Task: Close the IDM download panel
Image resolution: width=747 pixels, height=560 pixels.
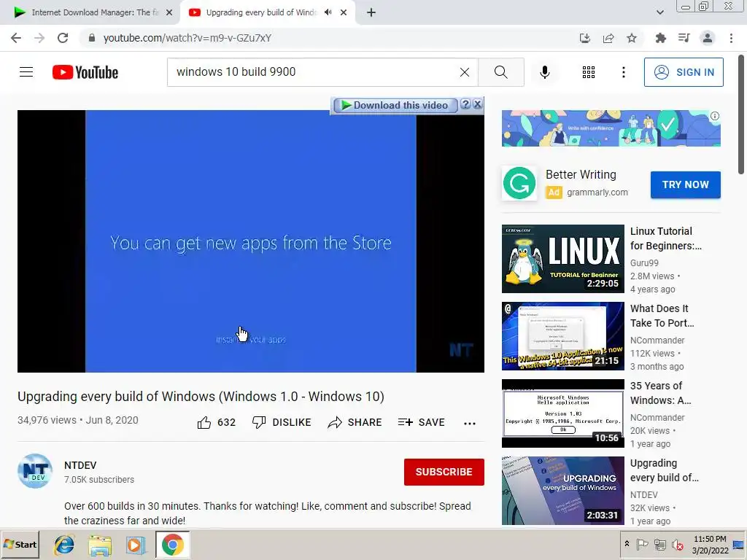Action: [477, 104]
